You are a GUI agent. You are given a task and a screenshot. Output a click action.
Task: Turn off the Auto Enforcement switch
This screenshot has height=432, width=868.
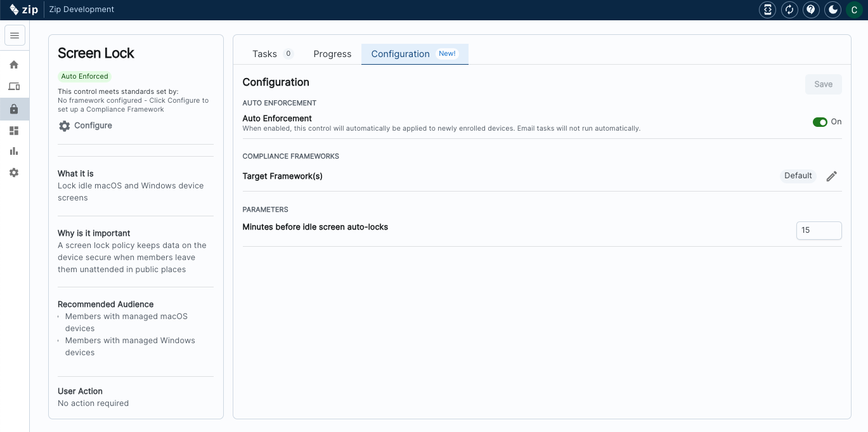(820, 122)
